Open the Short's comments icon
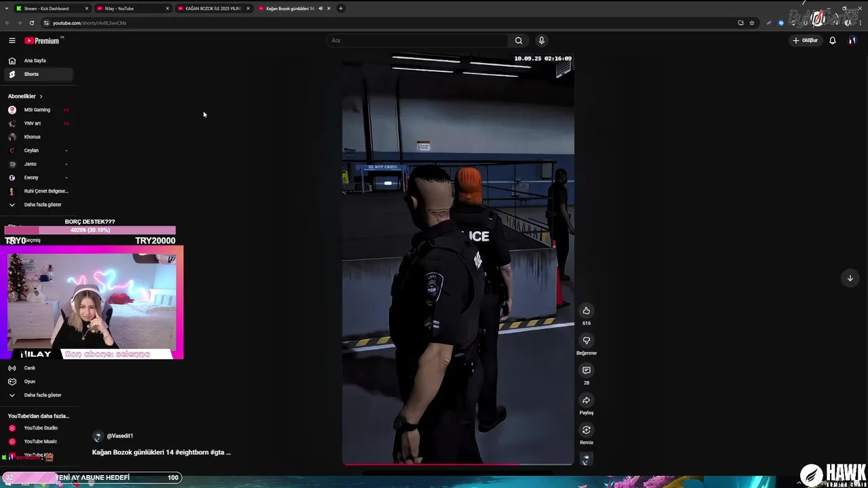 click(587, 370)
